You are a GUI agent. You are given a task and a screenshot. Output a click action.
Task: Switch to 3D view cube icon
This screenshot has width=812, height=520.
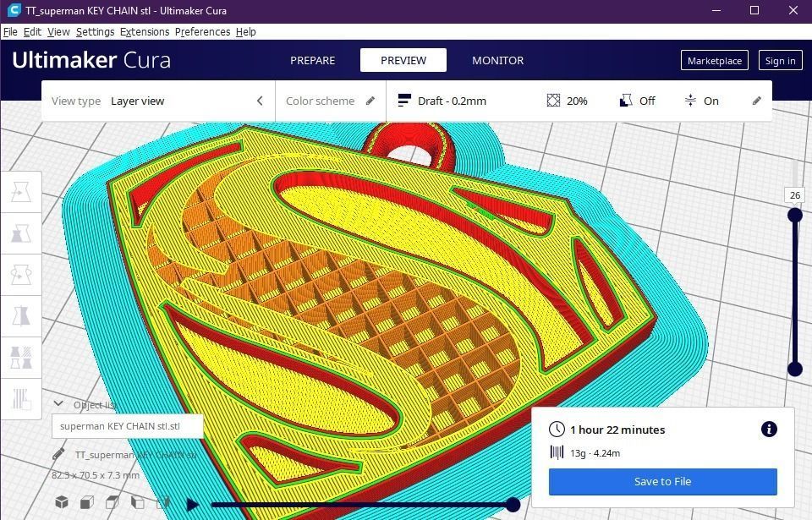click(62, 502)
